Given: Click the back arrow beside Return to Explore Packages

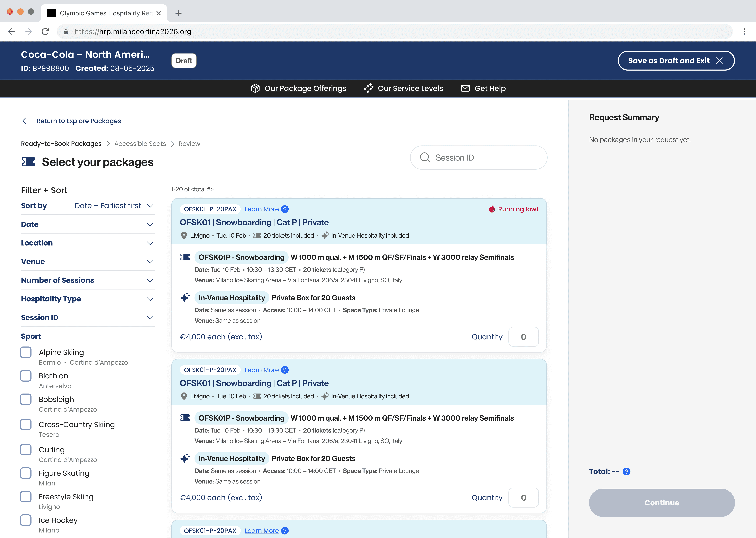Looking at the screenshot, I should (26, 121).
